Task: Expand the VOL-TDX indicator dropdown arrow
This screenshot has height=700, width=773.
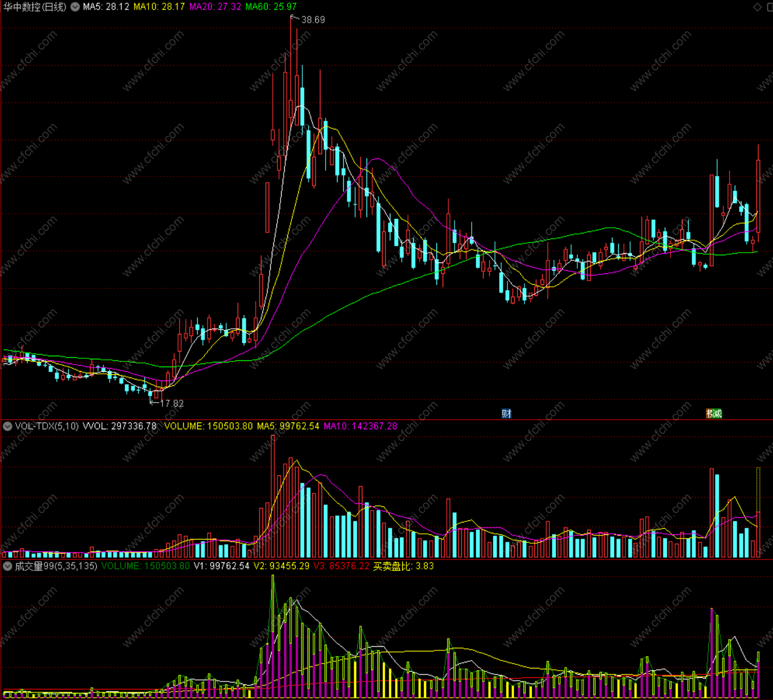Action: tap(7, 426)
